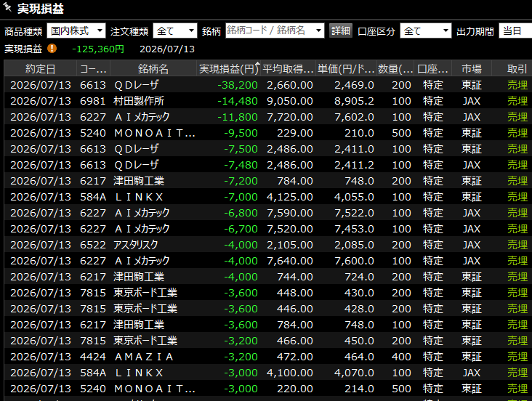
Task: Click the -11,800 ＡＩメカテック loss cell
Action: [x=238, y=117]
